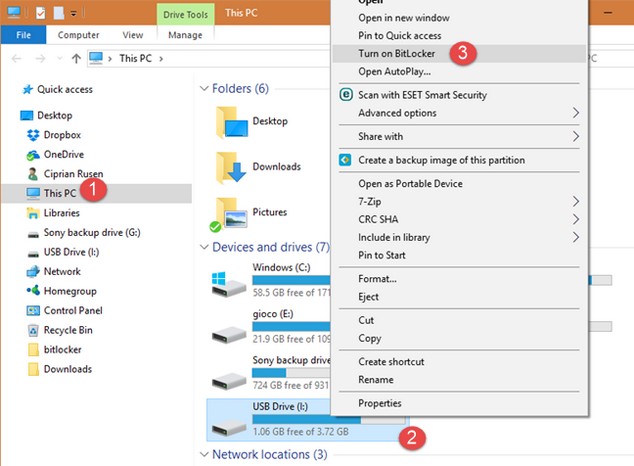
Task: Select Network in the navigation tree
Action: [x=61, y=271]
